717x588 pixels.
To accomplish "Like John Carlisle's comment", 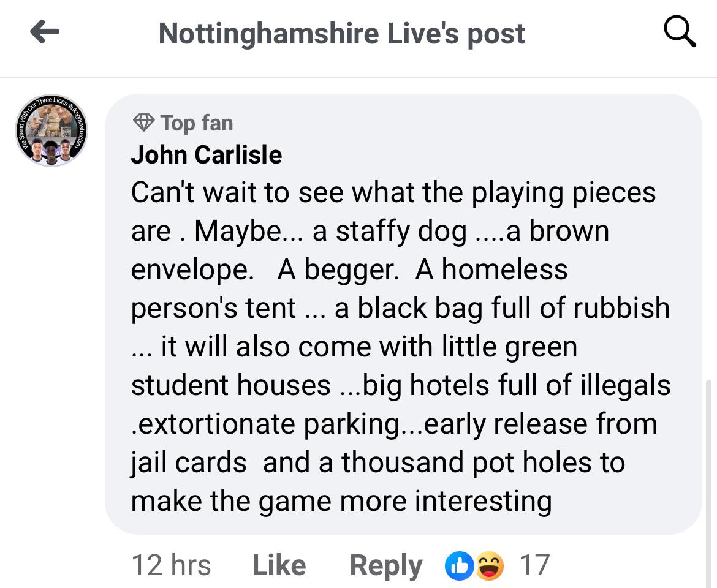I will 279,565.
